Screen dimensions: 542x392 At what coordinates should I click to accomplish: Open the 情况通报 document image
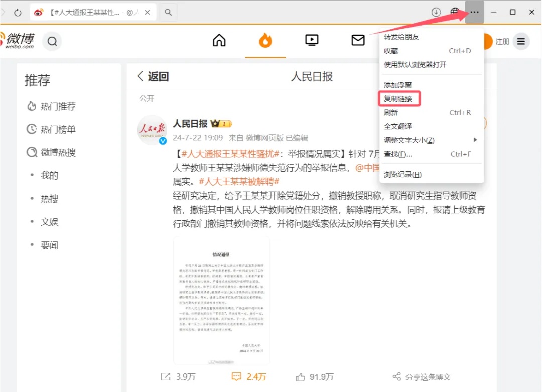click(221, 300)
